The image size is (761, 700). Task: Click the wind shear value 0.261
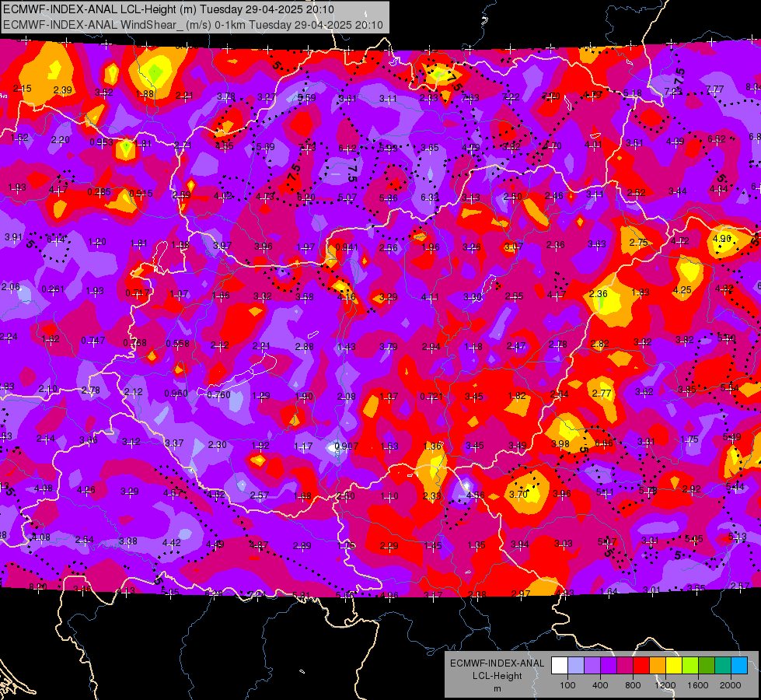pyautogui.click(x=53, y=289)
